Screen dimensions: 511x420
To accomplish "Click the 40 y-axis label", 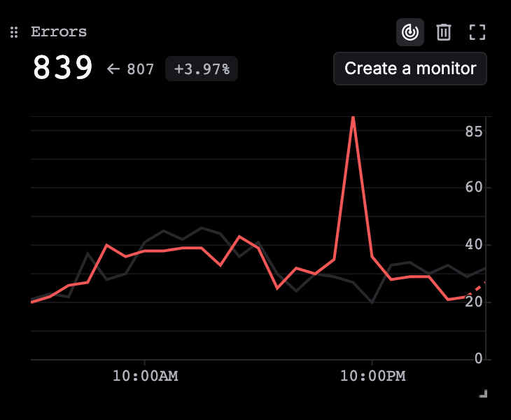I will [x=473, y=245].
